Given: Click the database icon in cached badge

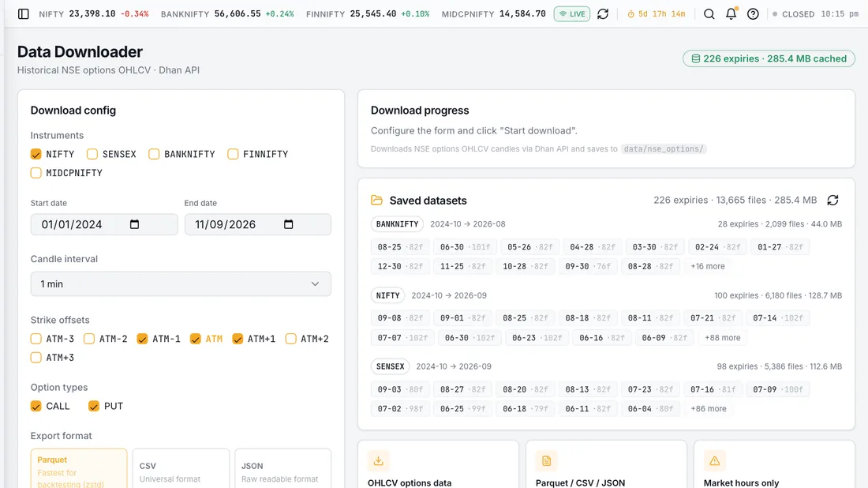Looking at the screenshot, I should tap(696, 58).
